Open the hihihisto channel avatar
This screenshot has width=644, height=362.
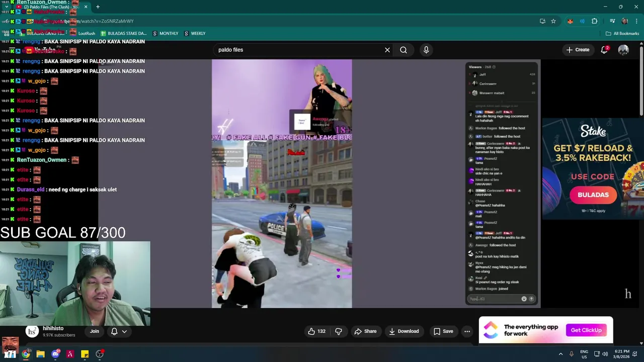pyautogui.click(x=32, y=331)
